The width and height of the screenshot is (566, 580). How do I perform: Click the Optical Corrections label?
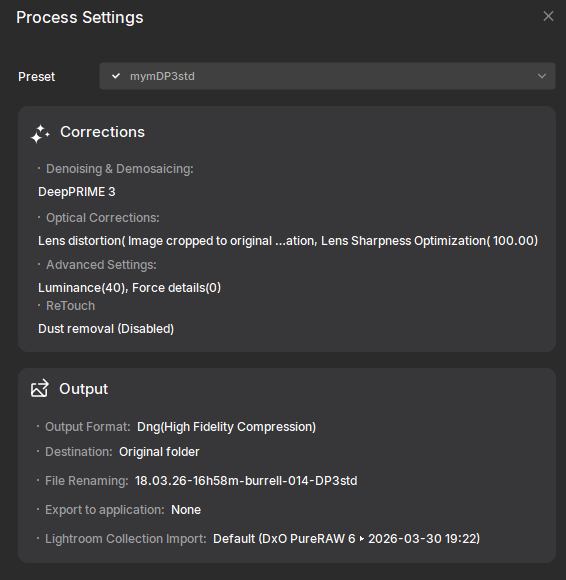click(102, 218)
